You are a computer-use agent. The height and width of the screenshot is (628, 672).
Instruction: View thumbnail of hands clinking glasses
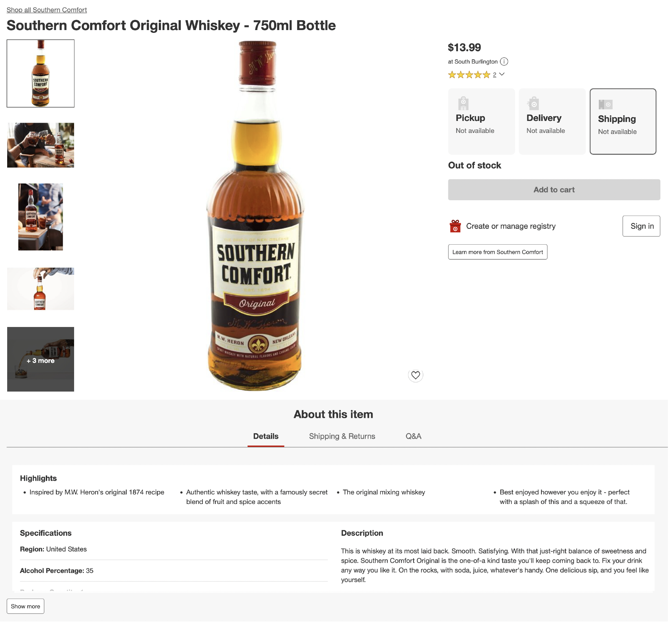pos(41,145)
